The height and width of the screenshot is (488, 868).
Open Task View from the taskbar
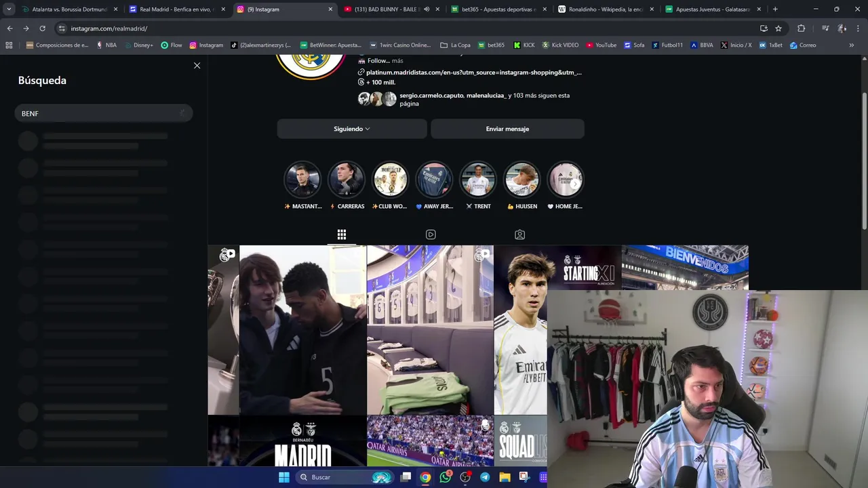click(406, 477)
